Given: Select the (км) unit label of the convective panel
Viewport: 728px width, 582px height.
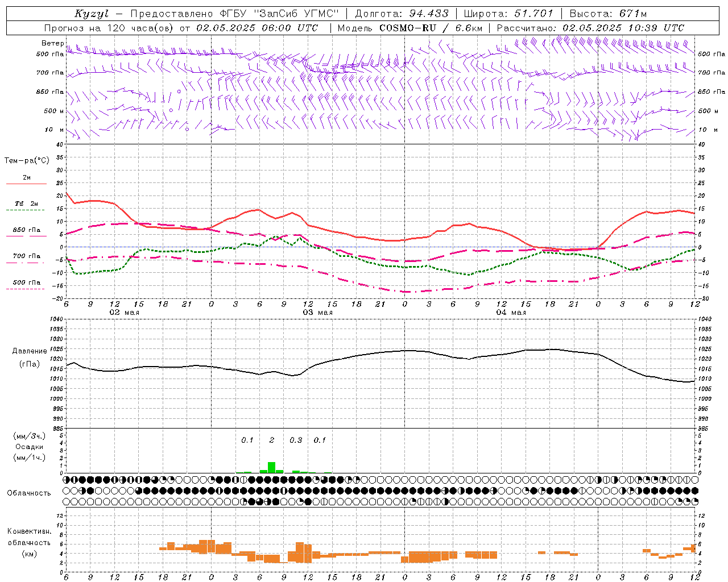Looking at the screenshot, I should 30,554.
